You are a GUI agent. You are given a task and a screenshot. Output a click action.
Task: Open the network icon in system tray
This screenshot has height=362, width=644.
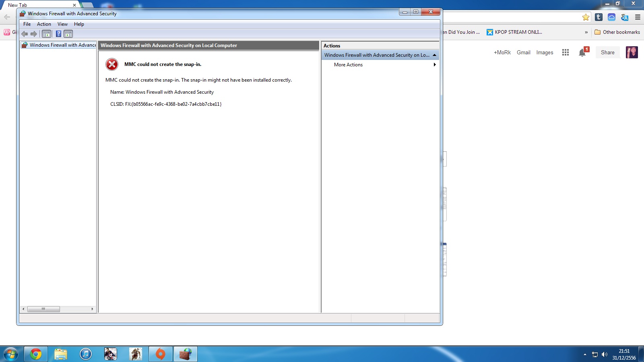pos(595,354)
